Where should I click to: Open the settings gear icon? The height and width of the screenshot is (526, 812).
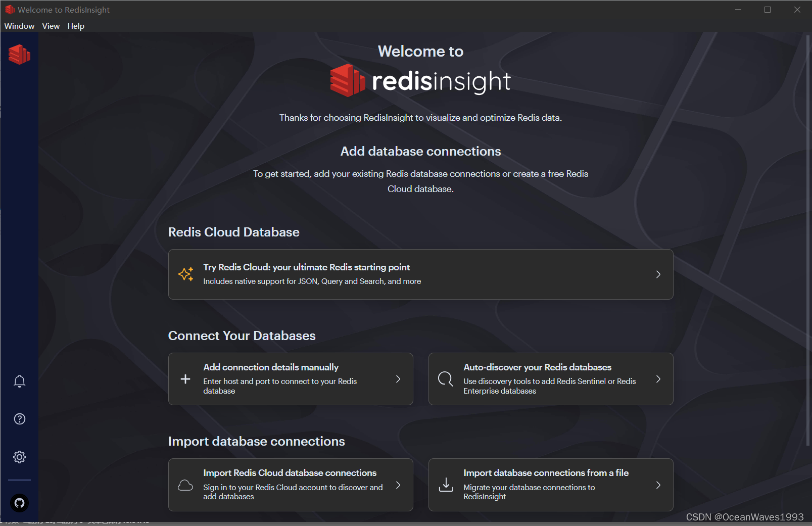tap(19, 457)
